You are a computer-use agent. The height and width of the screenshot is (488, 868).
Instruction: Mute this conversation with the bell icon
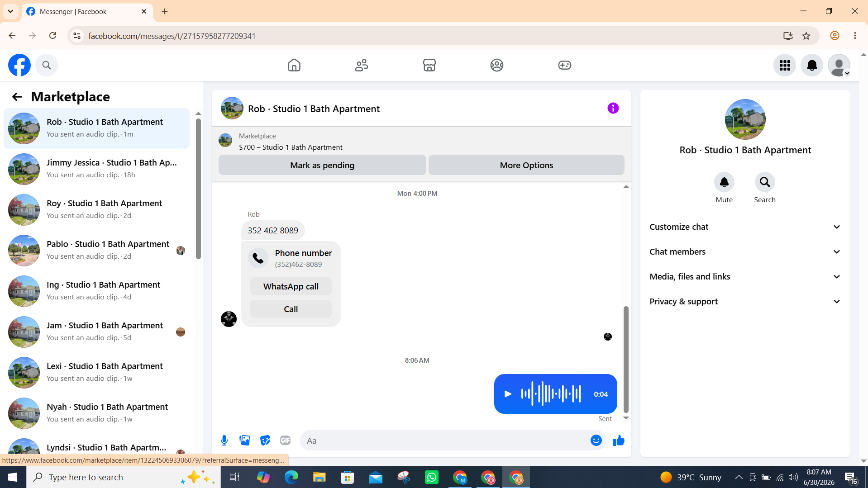coord(724,182)
